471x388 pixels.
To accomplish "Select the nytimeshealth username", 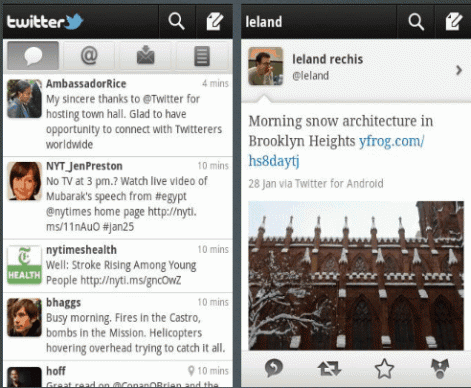I will [81, 250].
